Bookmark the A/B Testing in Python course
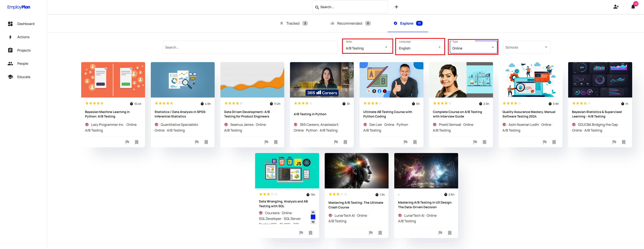Viewport: 644px width, 249px height. click(x=345, y=142)
